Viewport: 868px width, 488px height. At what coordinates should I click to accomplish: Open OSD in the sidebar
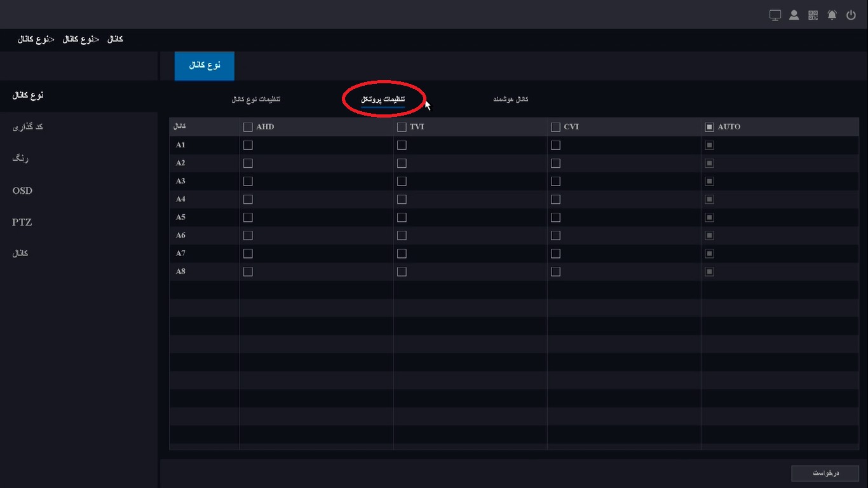(x=22, y=191)
